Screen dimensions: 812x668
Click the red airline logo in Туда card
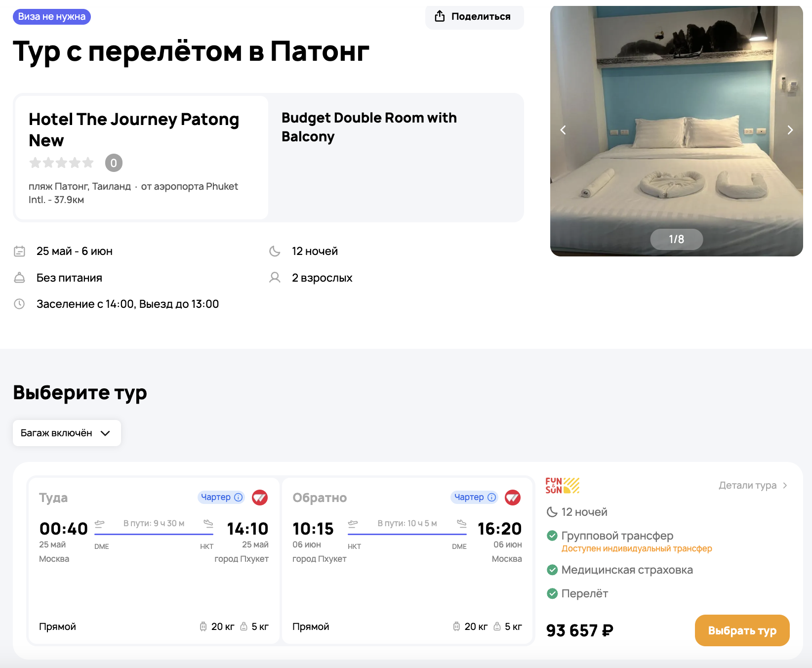click(x=260, y=498)
